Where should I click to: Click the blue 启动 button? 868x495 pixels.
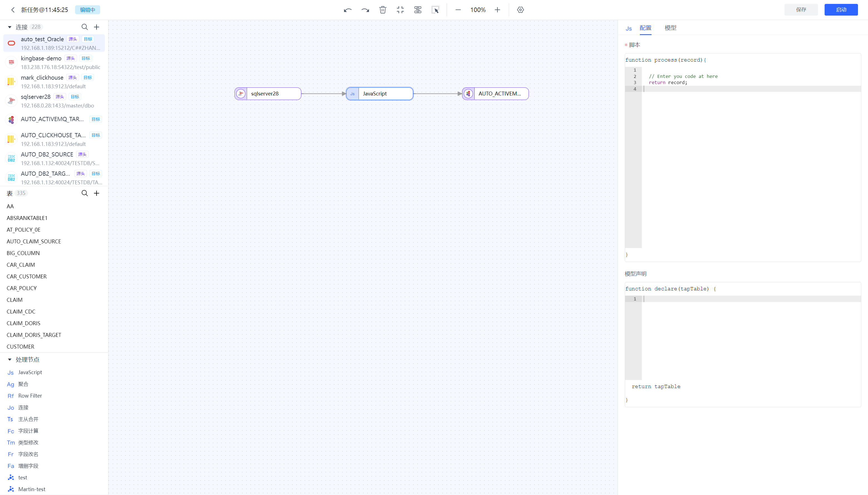pos(841,9)
